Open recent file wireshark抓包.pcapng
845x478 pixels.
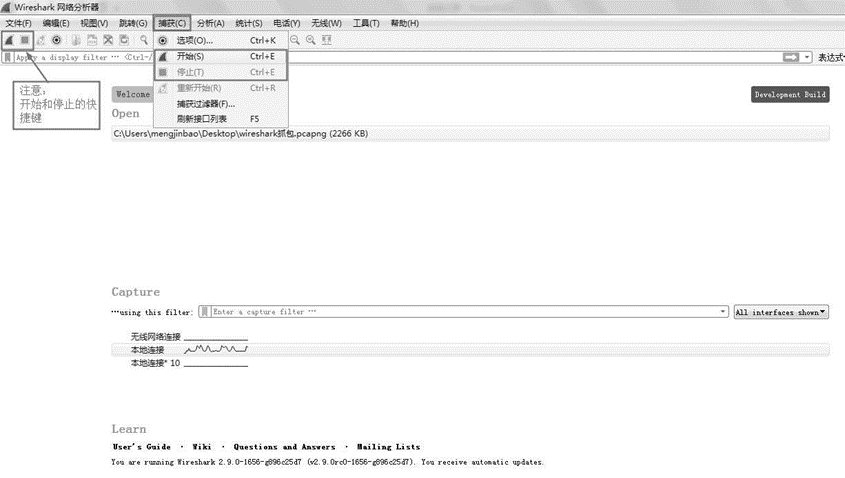coord(470,134)
